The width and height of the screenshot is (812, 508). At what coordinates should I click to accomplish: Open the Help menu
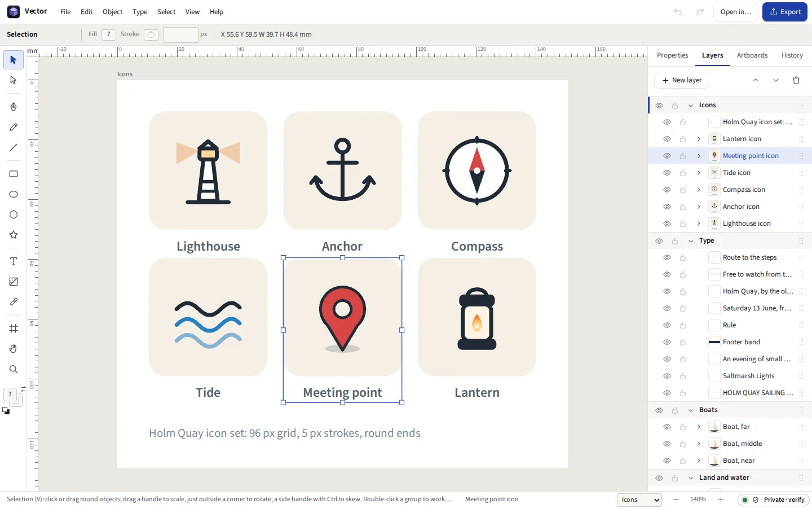coord(217,12)
